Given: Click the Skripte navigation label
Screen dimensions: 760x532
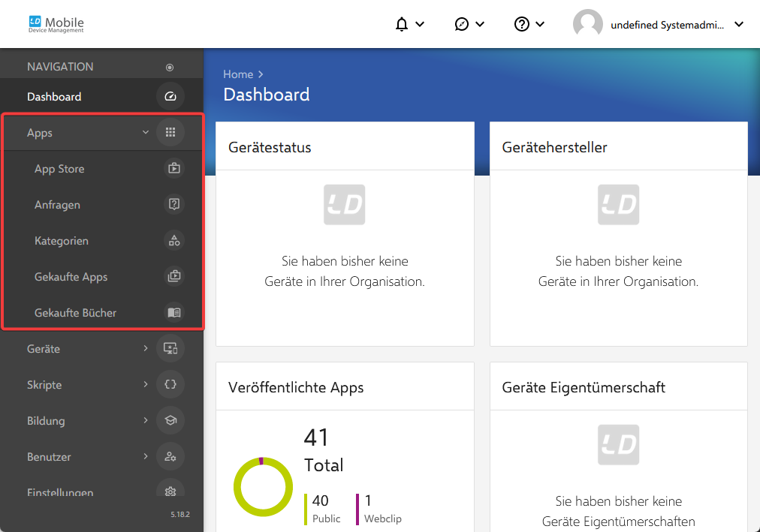Looking at the screenshot, I should coord(44,385).
